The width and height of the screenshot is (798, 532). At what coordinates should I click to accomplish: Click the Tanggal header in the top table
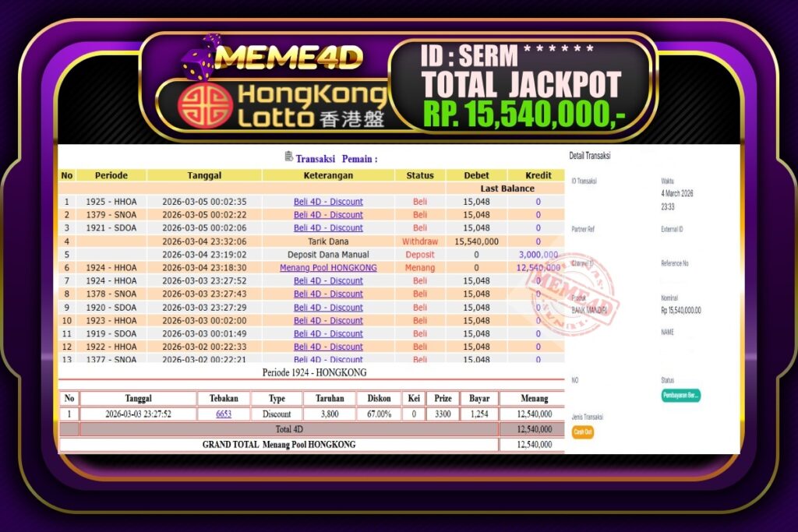pos(204,175)
